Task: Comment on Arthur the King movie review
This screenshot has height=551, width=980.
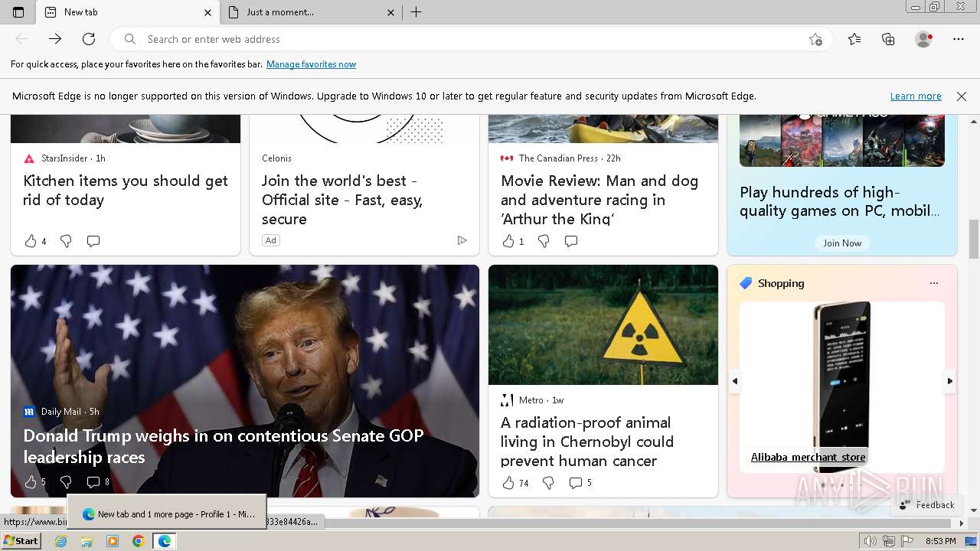Action: 571,241
